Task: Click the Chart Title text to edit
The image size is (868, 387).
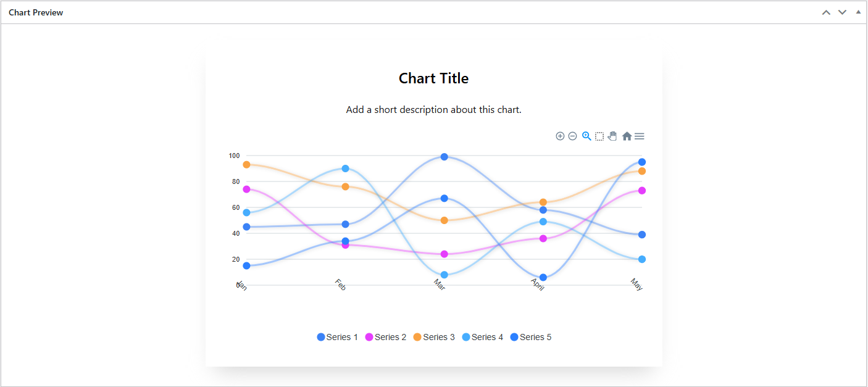Action: point(433,78)
